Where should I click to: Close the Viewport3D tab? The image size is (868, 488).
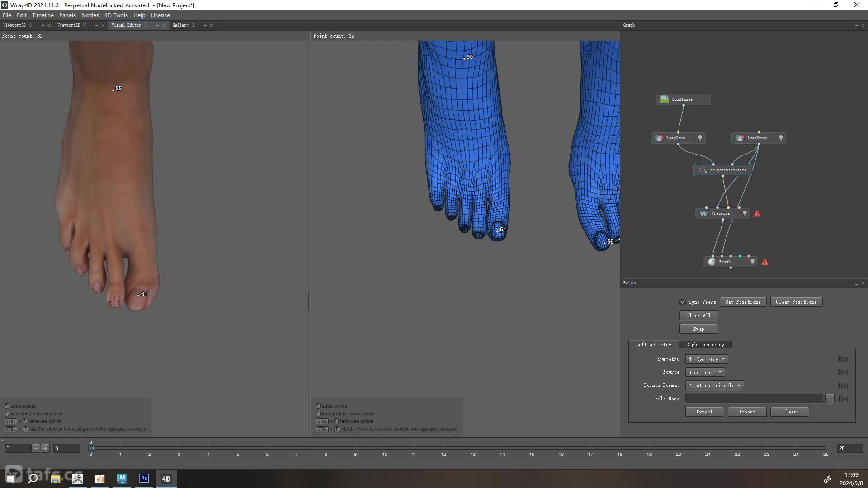click(x=49, y=25)
